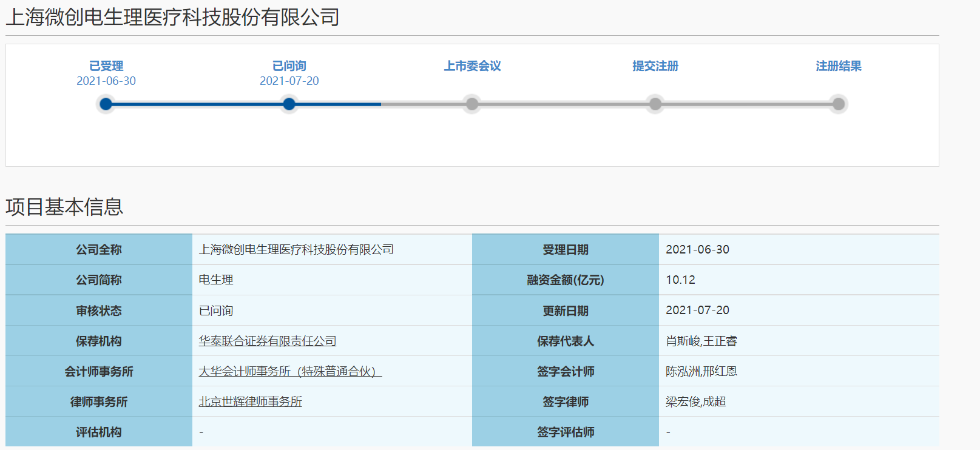The width and height of the screenshot is (980, 450).
Task: Click the 已问询 stage dot on timeline
Action: coord(289,104)
